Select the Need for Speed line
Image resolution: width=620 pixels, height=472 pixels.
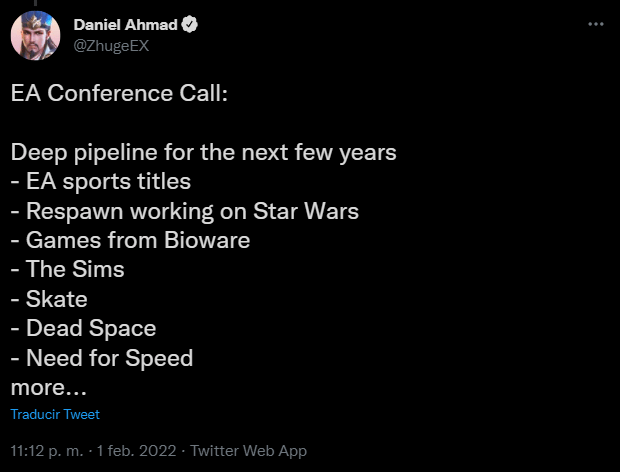point(102,359)
